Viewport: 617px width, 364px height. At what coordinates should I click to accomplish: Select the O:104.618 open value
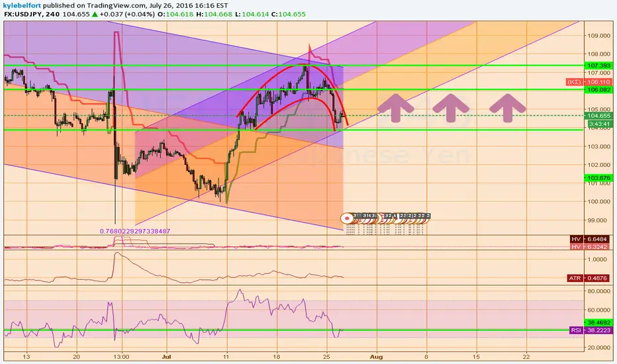(x=175, y=14)
